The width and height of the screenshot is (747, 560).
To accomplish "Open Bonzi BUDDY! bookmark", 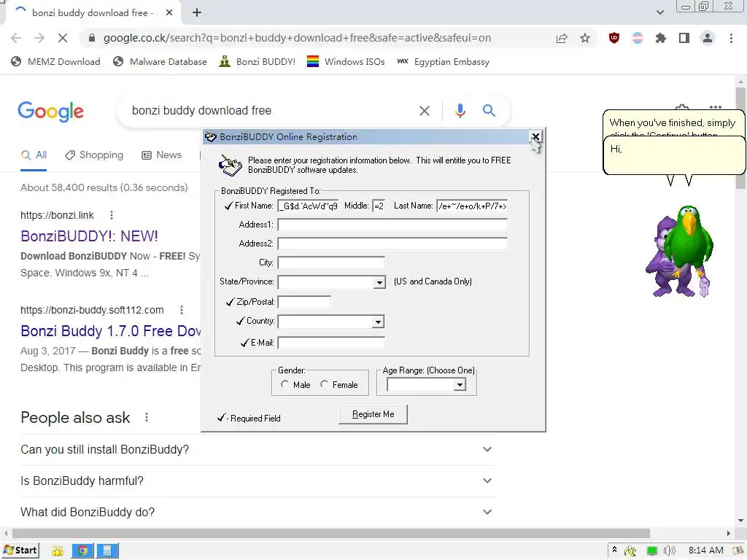I will click(x=258, y=62).
